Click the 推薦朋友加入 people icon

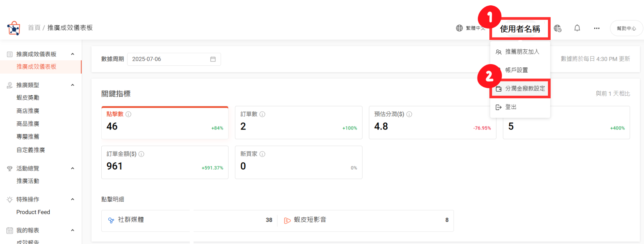[499, 52]
